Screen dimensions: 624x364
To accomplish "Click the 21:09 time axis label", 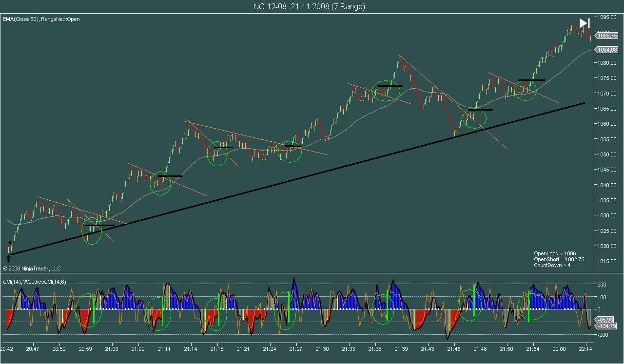I will point(138,349).
